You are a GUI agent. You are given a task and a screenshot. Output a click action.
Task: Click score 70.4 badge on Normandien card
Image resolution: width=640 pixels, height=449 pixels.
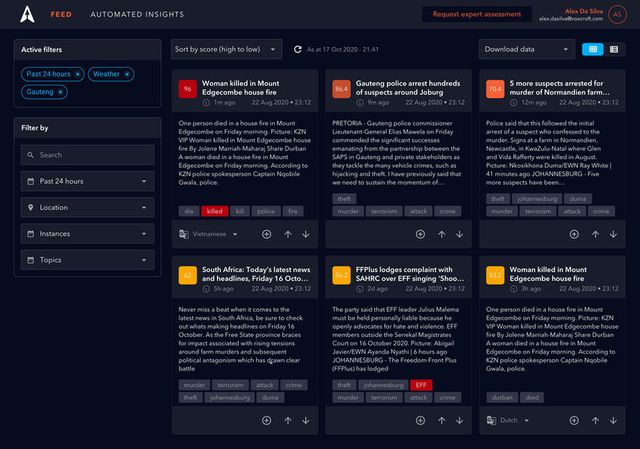pyautogui.click(x=495, y=89)
